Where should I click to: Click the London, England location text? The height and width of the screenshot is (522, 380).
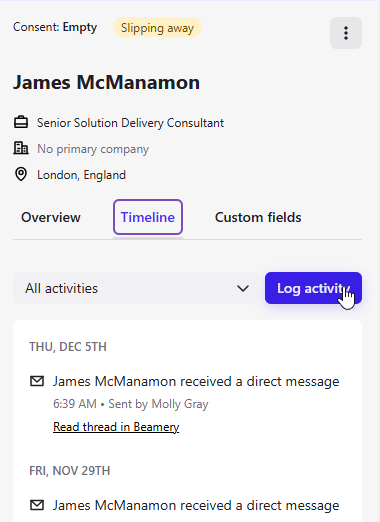(81, 175)
